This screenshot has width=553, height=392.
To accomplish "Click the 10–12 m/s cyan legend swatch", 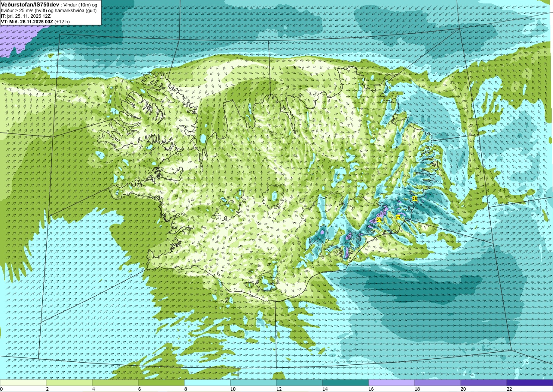I will 253,383.
